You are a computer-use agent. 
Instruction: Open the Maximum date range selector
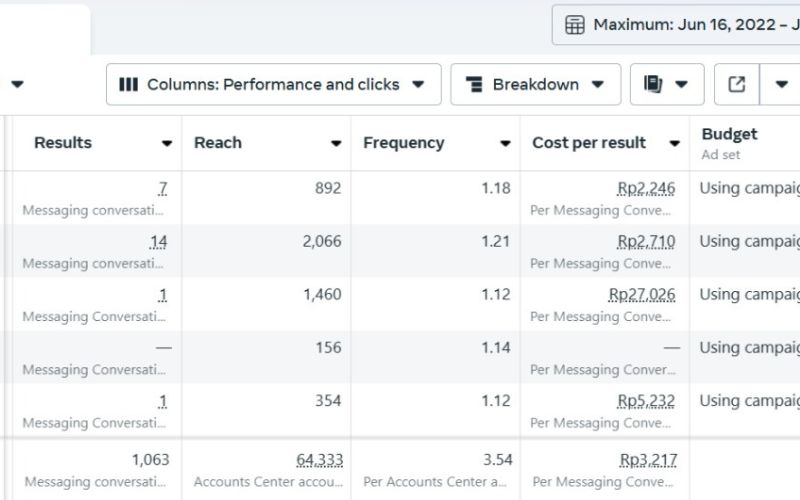690,25
